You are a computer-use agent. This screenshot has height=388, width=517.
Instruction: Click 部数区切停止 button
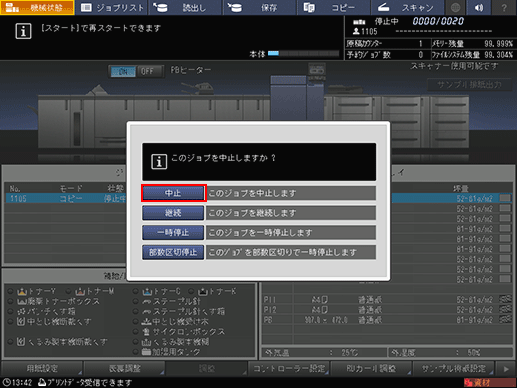point(173,252)
